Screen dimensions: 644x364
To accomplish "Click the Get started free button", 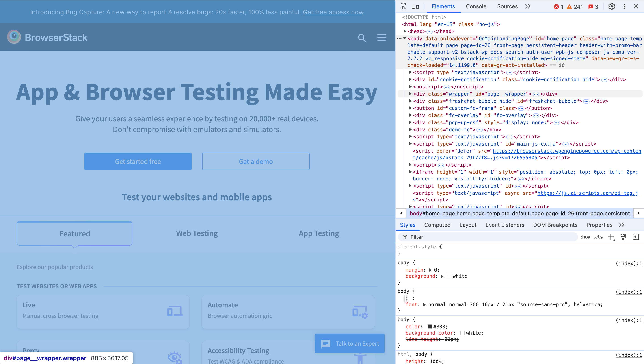I will [138, 161].
